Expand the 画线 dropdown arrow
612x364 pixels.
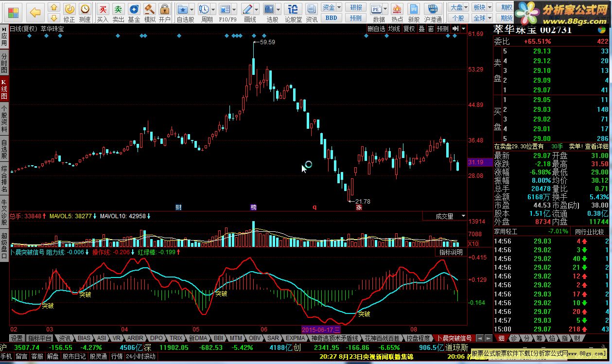(x=256, y=9)
